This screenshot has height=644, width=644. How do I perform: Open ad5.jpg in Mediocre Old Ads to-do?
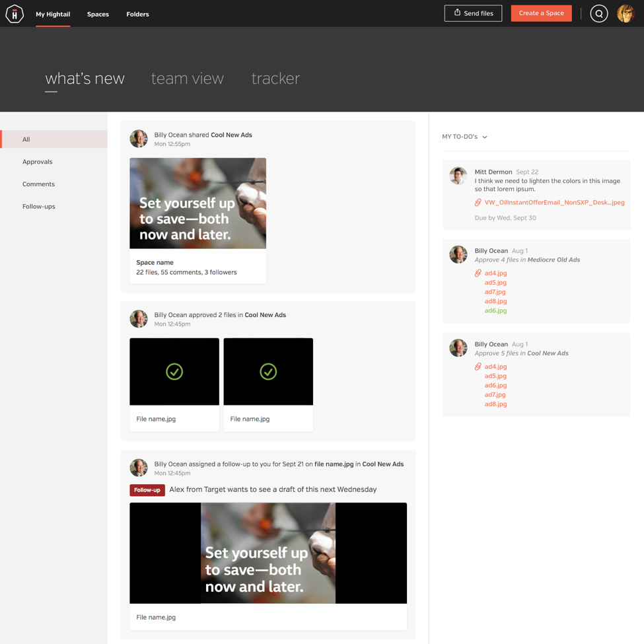[x=495, y=283]
